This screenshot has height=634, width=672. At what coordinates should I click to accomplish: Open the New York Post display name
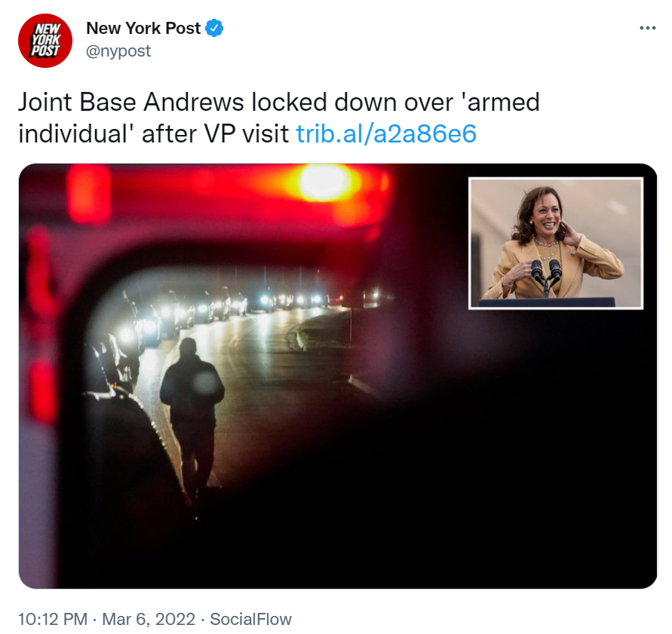tap(143, 29)
